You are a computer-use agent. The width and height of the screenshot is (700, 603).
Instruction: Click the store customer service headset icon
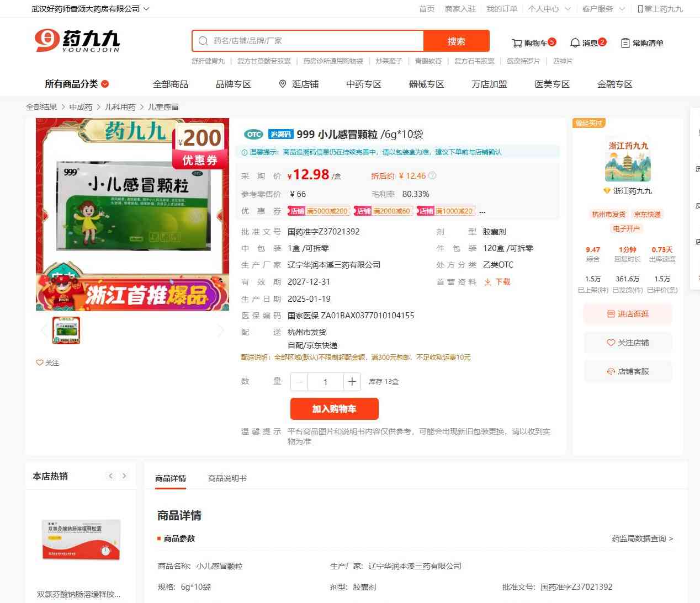coord(611,371)
